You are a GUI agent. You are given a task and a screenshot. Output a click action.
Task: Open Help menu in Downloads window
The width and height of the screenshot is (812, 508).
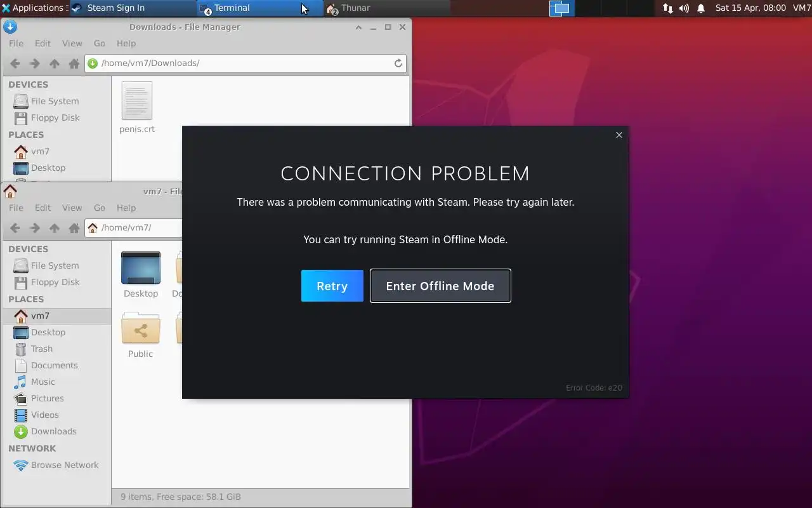pos(126,43)
